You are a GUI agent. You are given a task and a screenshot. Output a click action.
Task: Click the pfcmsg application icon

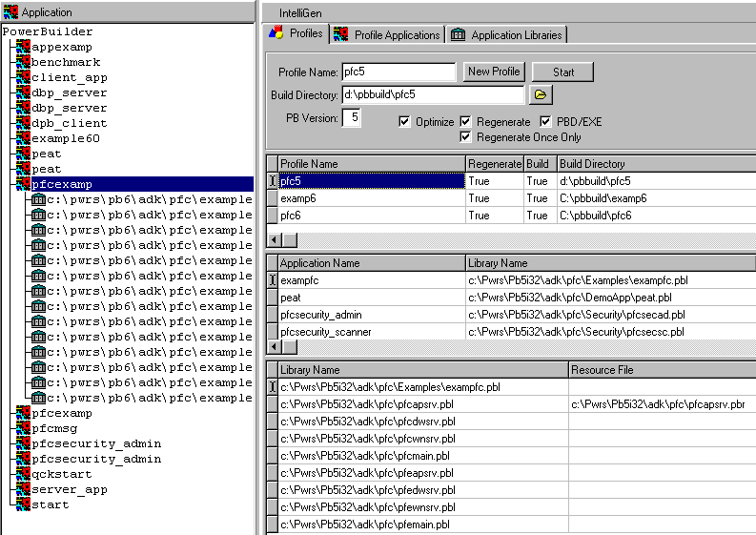[23, 428]
